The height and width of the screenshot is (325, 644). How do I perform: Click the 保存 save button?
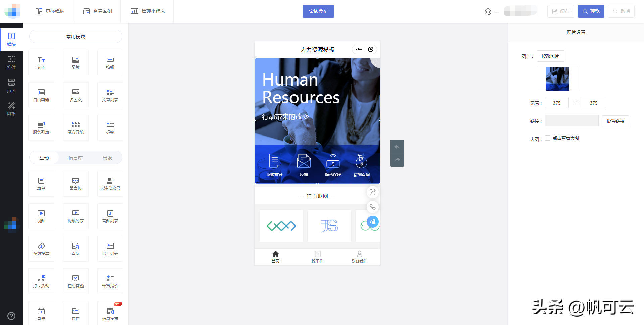pyautogui.click(x=561, y=11)
